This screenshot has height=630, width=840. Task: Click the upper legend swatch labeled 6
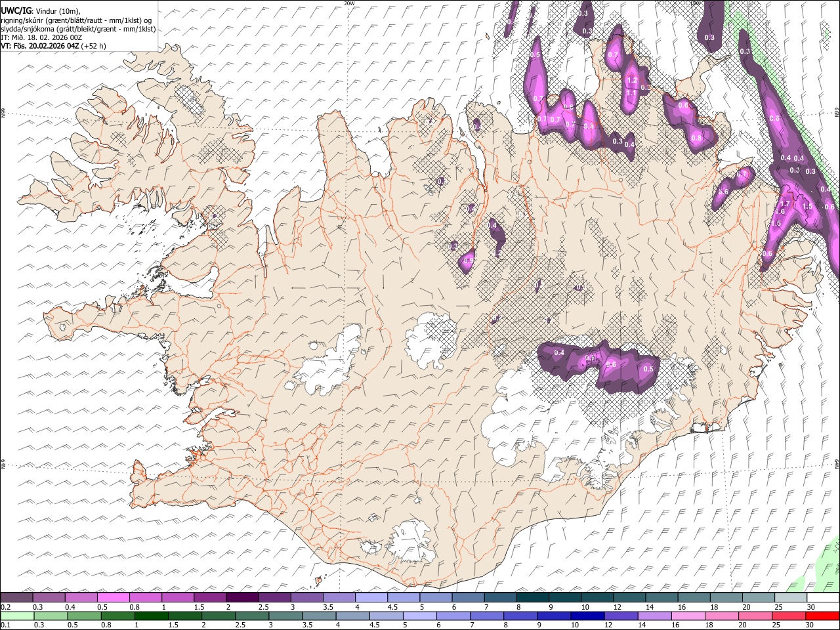tap(468, 597)
